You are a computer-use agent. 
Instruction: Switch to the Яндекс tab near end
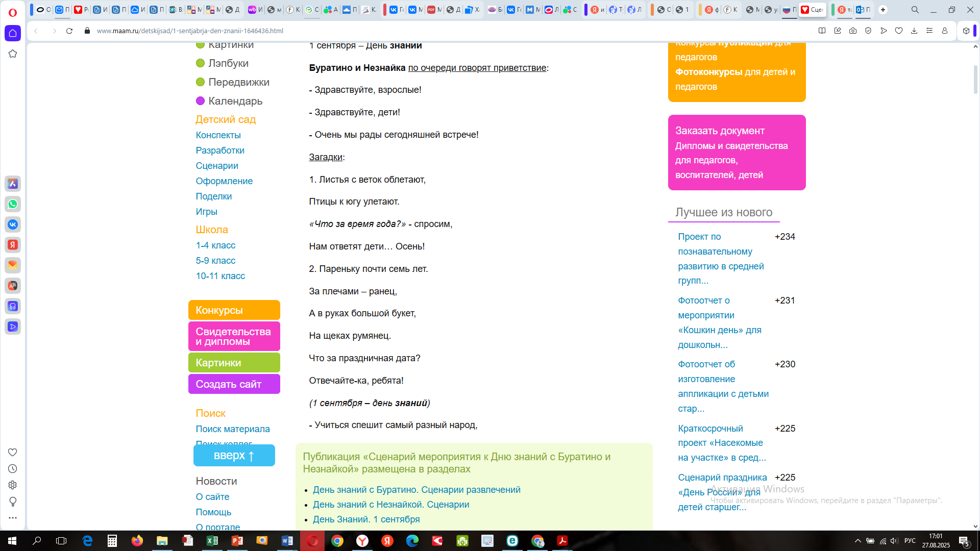[x=844, y=10]
